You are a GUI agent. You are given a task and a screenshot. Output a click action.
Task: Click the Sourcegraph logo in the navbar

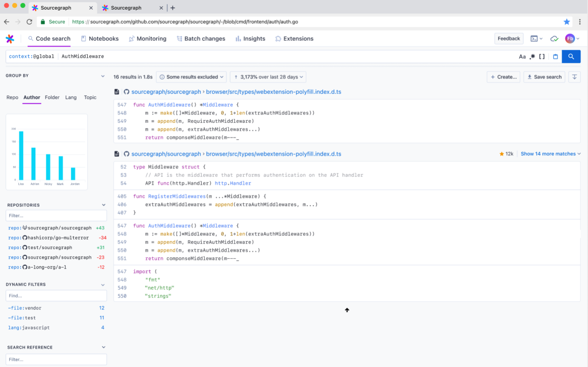tap(10, 39)
